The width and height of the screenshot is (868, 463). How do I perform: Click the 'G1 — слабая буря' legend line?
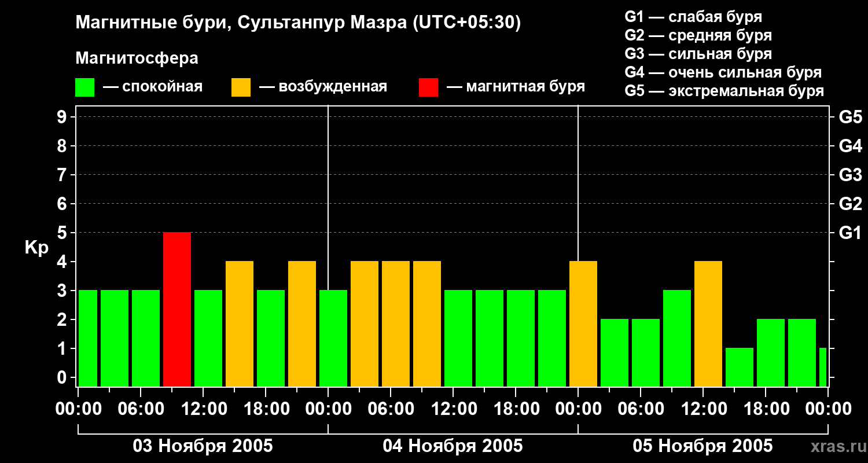693,17
